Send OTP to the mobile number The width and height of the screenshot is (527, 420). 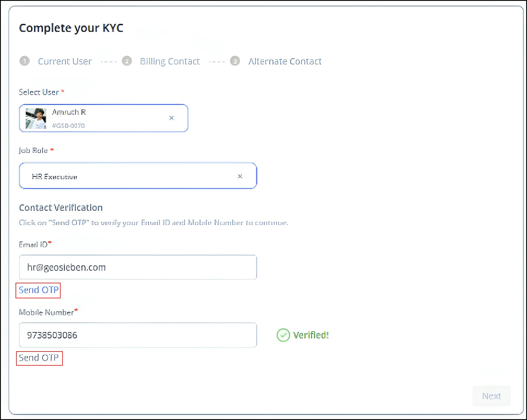(x=38, y=358)
